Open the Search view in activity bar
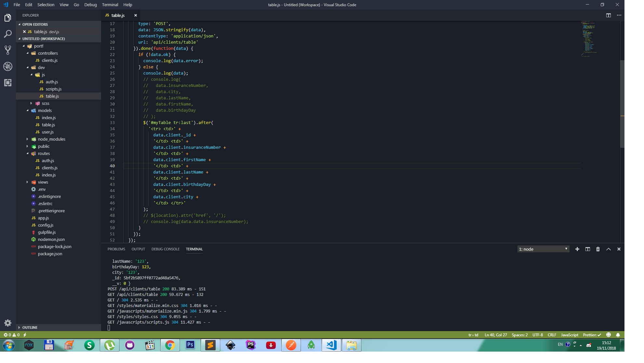644x363 pixels. 8,34
